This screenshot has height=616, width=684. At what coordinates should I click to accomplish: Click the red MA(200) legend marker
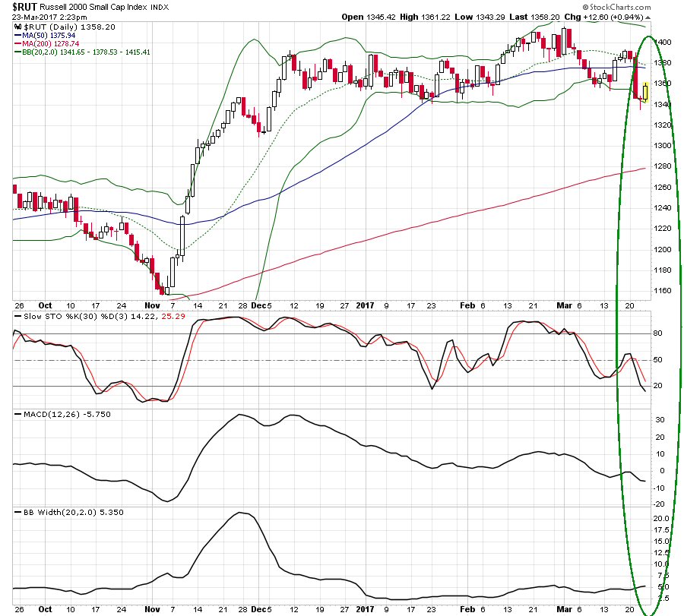tap(16, 44)
